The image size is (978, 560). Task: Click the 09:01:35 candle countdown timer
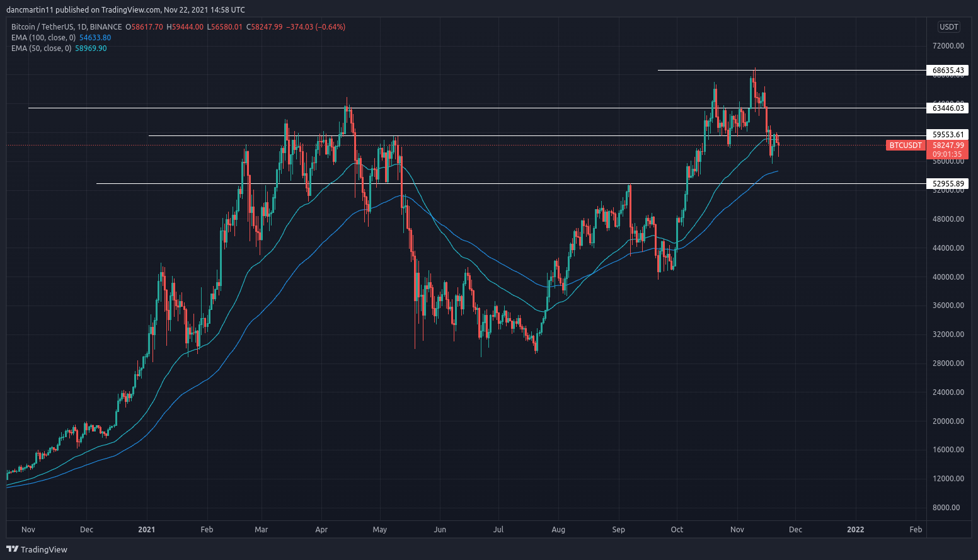[947, 154]
